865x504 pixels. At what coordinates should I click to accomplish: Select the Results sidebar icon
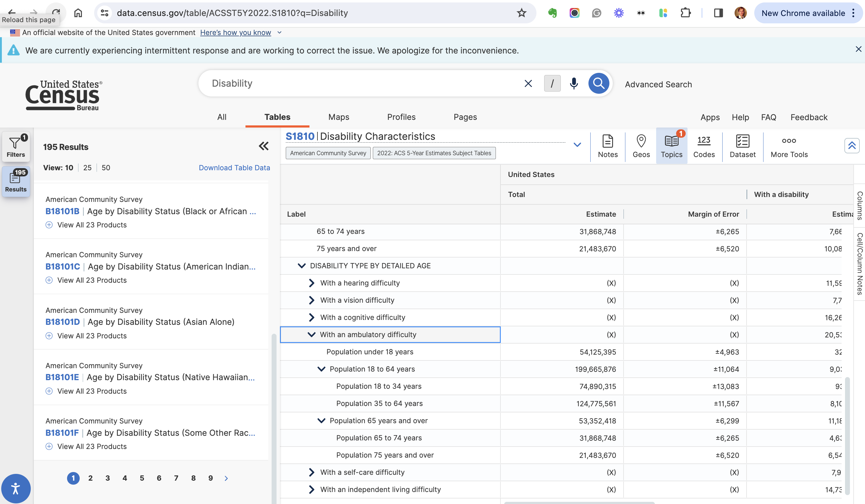[x=16, y=181]
